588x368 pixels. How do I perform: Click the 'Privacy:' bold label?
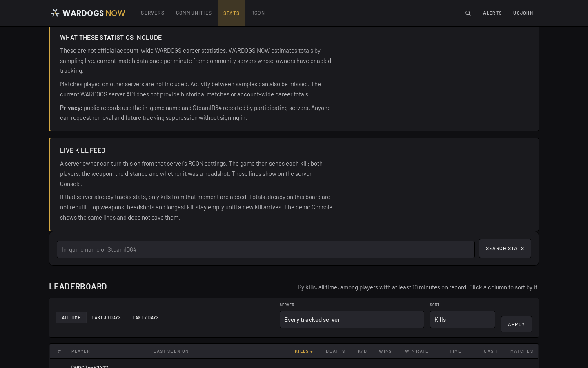[71, 108]
